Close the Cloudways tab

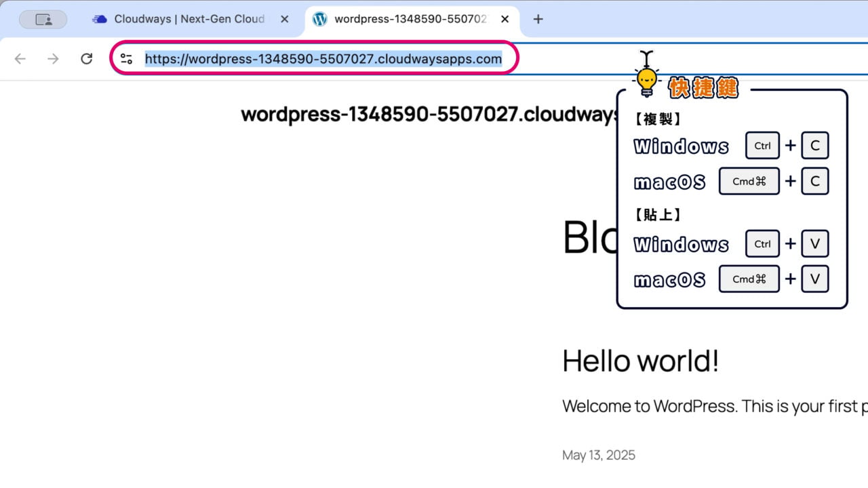pos(284,19)
